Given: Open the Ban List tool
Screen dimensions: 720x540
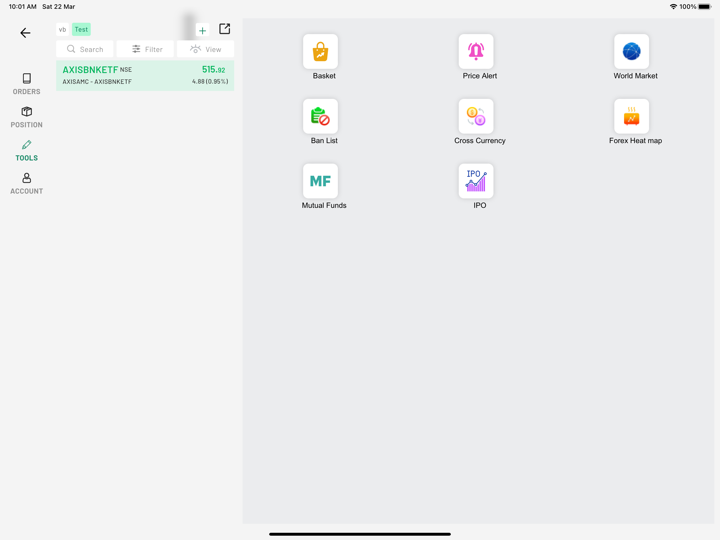Looking at the screenshot, I should pos(320,116).
